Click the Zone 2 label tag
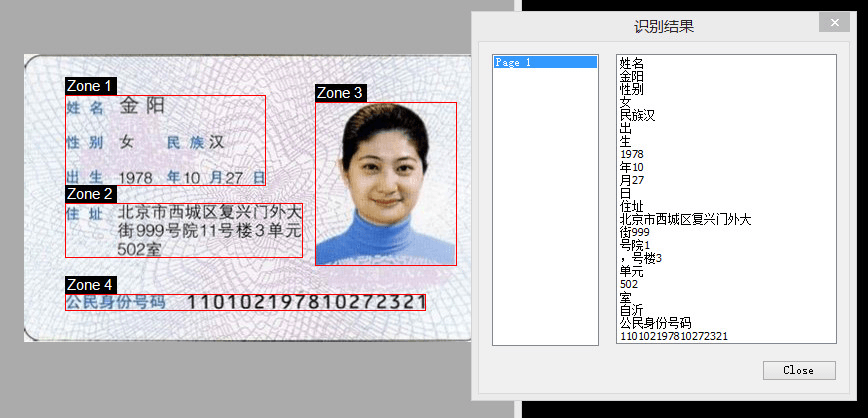 (x=90, y=194)
